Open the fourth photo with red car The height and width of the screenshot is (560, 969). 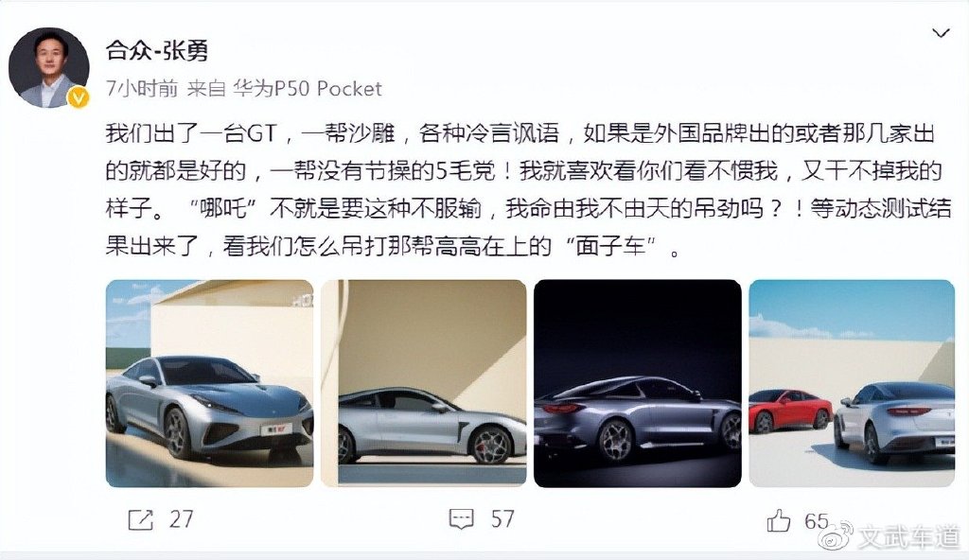(852, 383)
